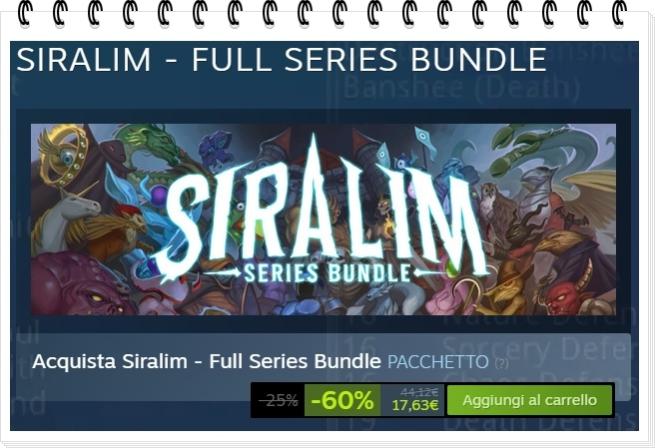Screen dimensions: 655x448
Task: Click the SERIES BUNDLE text in banner
Action: point(327,273)
